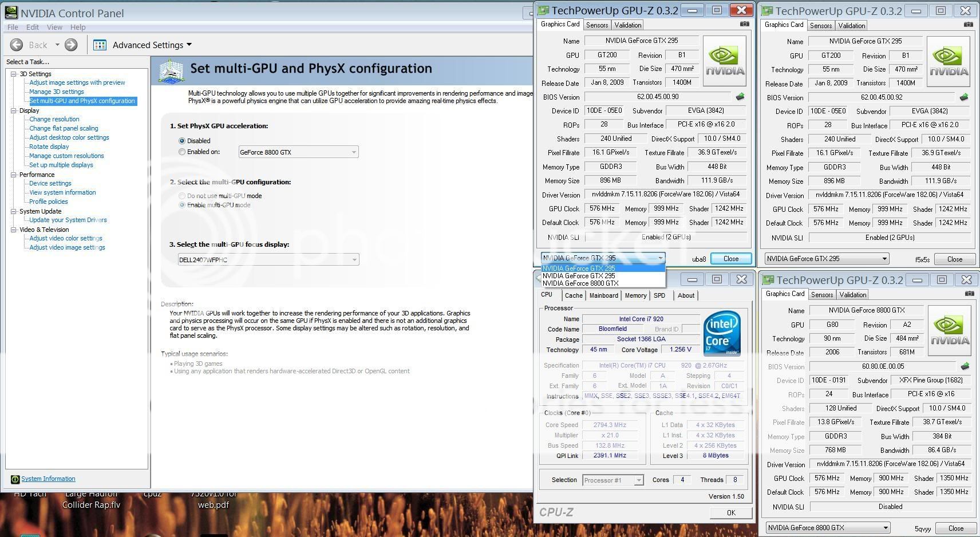Select PhysX 'Enabled on' radio button

coord(182,152)
